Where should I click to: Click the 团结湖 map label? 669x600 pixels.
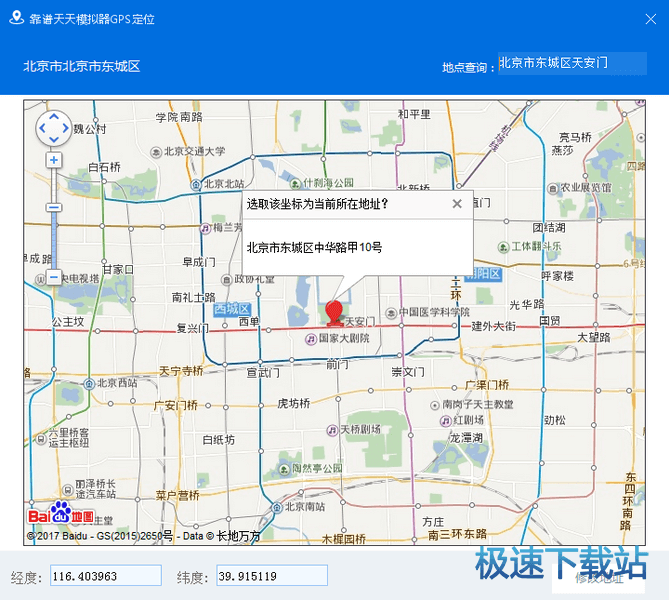point(549,227)
